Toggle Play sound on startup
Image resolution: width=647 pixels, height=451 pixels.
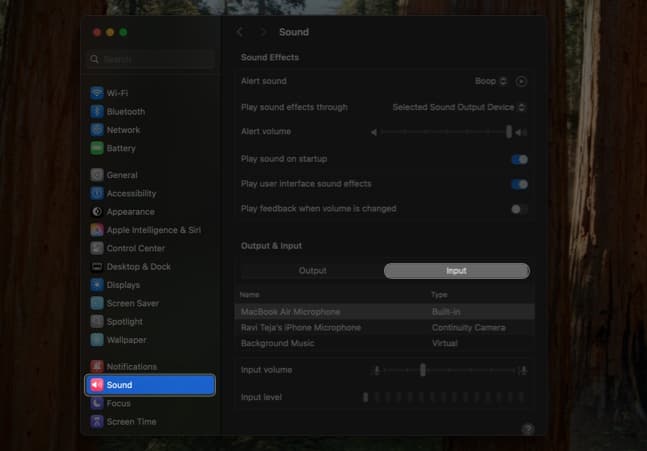519,159
